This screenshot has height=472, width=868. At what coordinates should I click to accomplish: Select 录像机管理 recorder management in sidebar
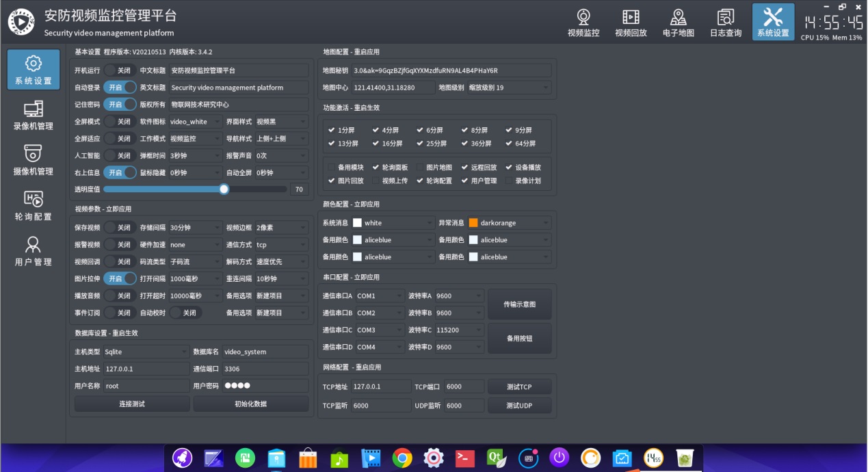point(33,116)
